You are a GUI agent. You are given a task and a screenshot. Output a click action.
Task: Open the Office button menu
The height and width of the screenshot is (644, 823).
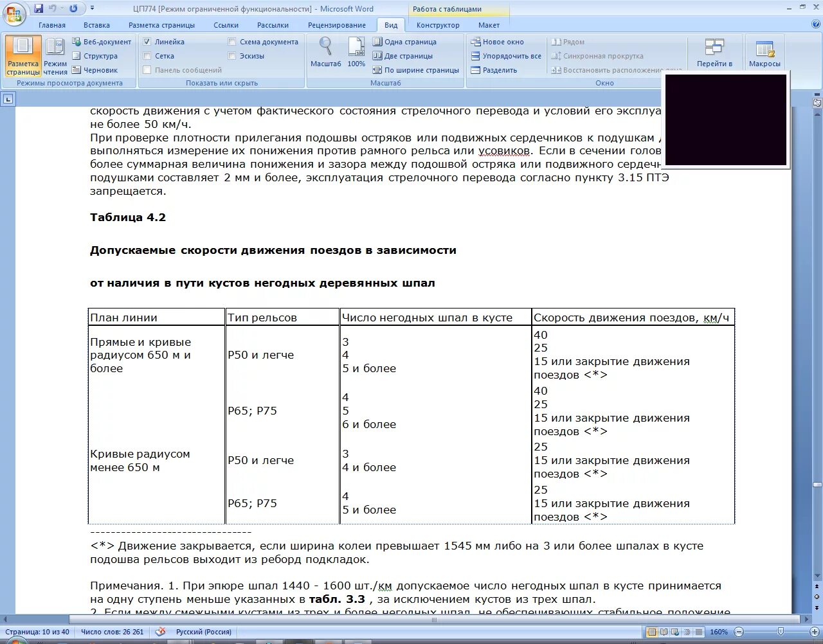tap(14, 13)
